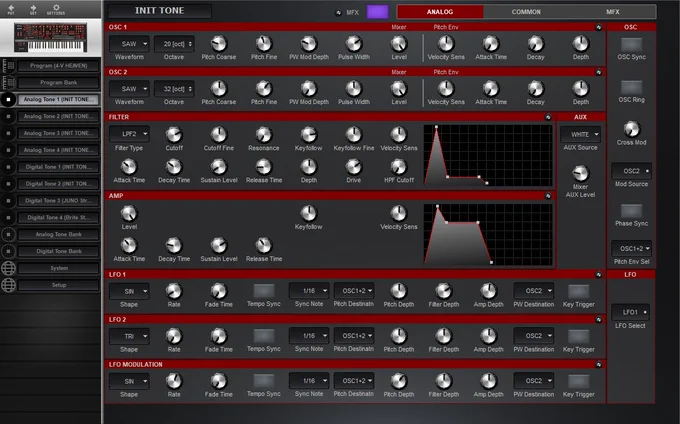Click the Setup globe icon
The height and width of the screenshot is (424, 680).
tap(8, 285)
